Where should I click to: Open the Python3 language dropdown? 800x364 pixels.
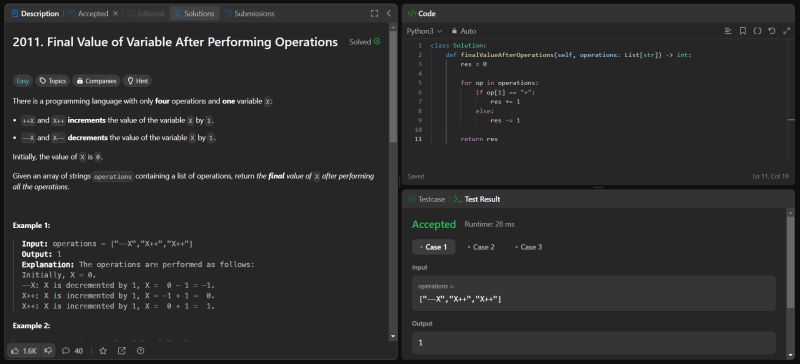click(424, 31)
